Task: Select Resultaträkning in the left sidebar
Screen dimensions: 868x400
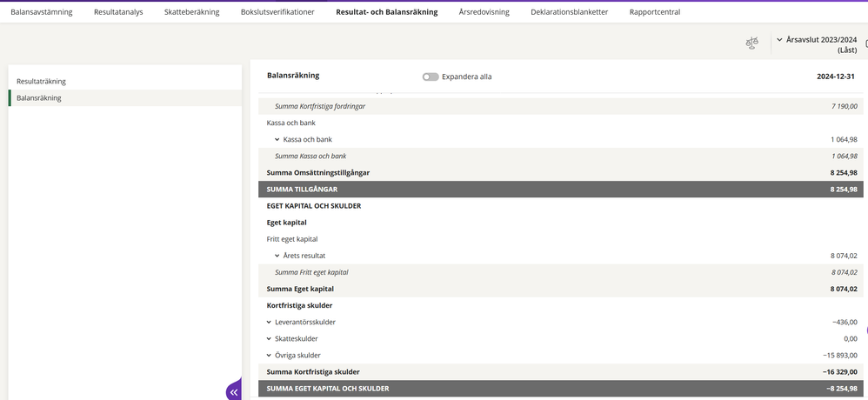Action: pyautogui.click(x=42, y=81)
